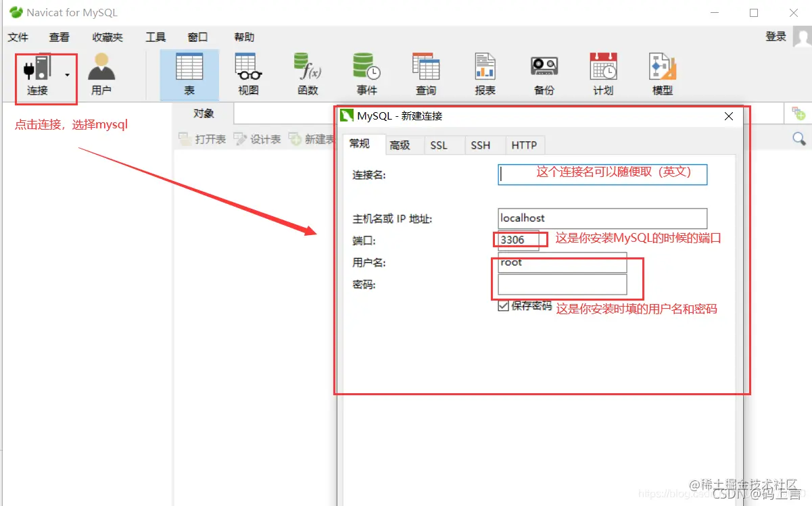The width and height of the screenshot is (812, 506).
Task: Open the 收藏夹 (Favorites) menu
Action: [106, 36]
